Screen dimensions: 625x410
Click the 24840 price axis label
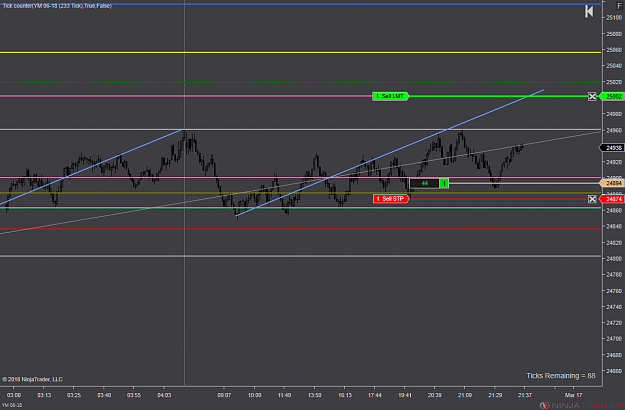pyautogui.click(x=614, y=226)
